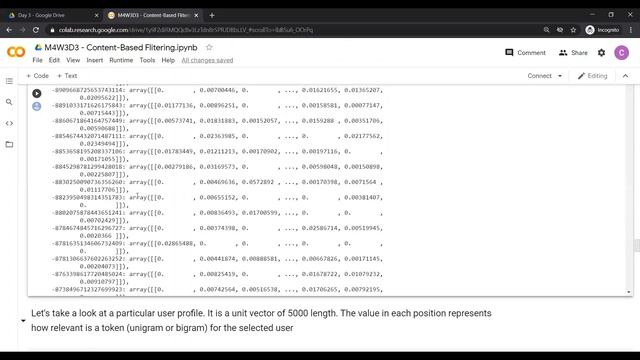Click output row starting -8830250090736356260
The width and height of the screenshot is (640, 360).
pos(217,186)
